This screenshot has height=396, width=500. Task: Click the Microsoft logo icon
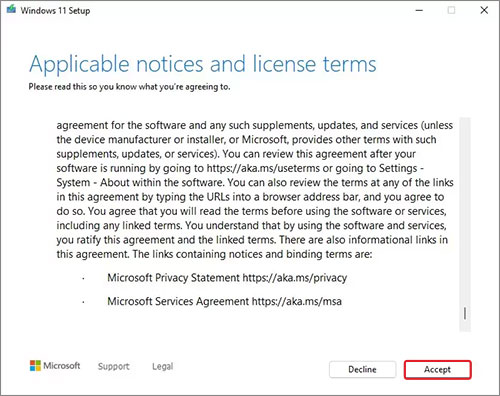[x=35, y=366]
